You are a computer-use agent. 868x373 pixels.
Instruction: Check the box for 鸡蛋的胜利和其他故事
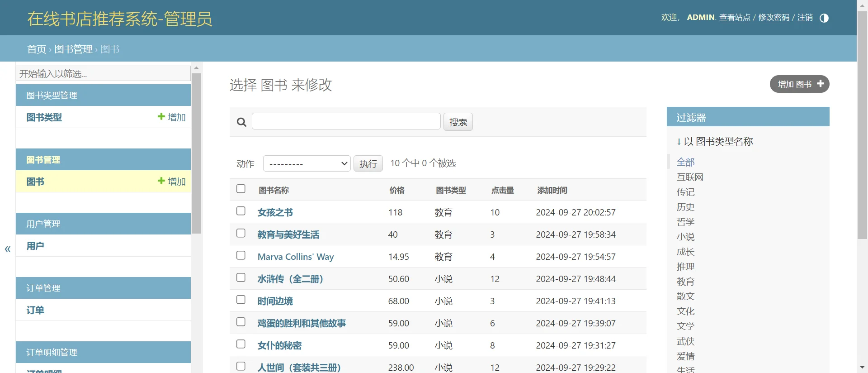click(241, 322)
